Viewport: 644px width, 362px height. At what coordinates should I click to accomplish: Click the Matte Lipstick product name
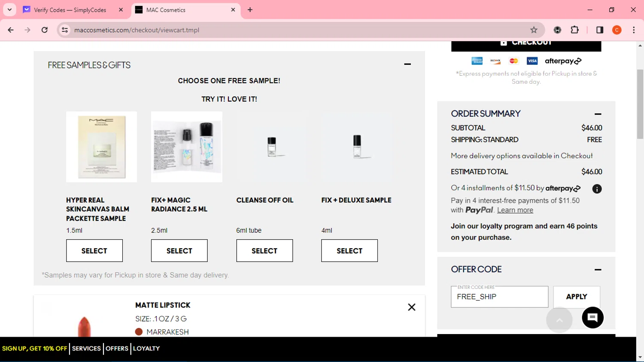click(x=163, y=305)
